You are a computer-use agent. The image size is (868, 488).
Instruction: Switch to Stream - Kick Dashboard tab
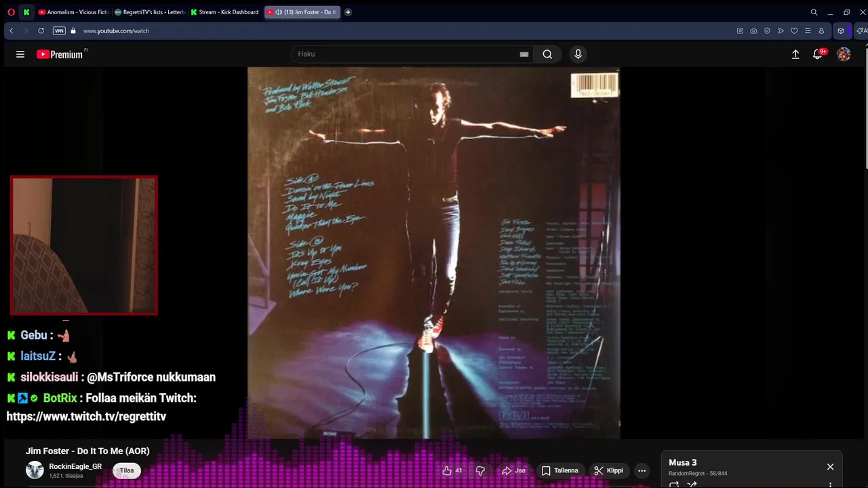click(x=226, y=12)
